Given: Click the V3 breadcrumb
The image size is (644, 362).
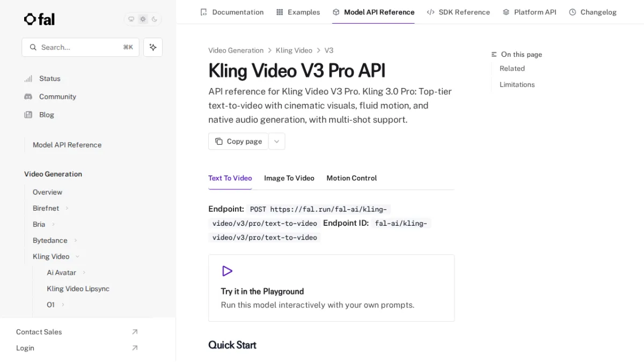Looking at the screenshot, I should click(x=329, y=50).
